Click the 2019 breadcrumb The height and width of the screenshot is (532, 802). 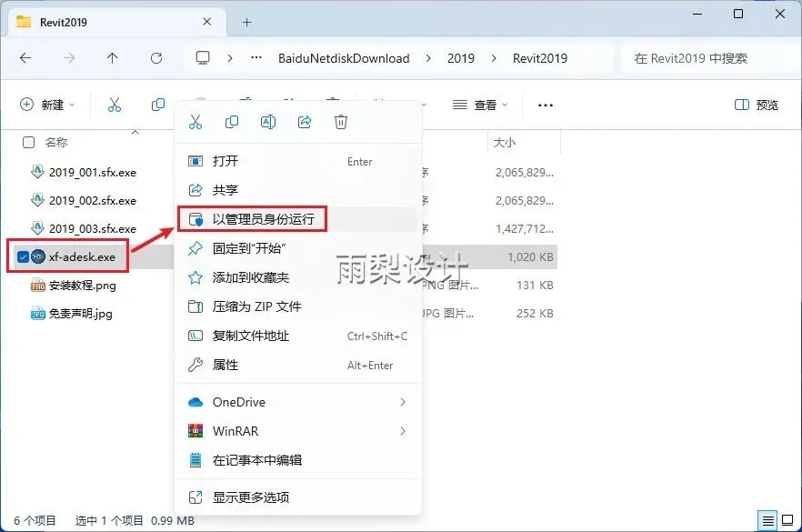coord(461,58)
